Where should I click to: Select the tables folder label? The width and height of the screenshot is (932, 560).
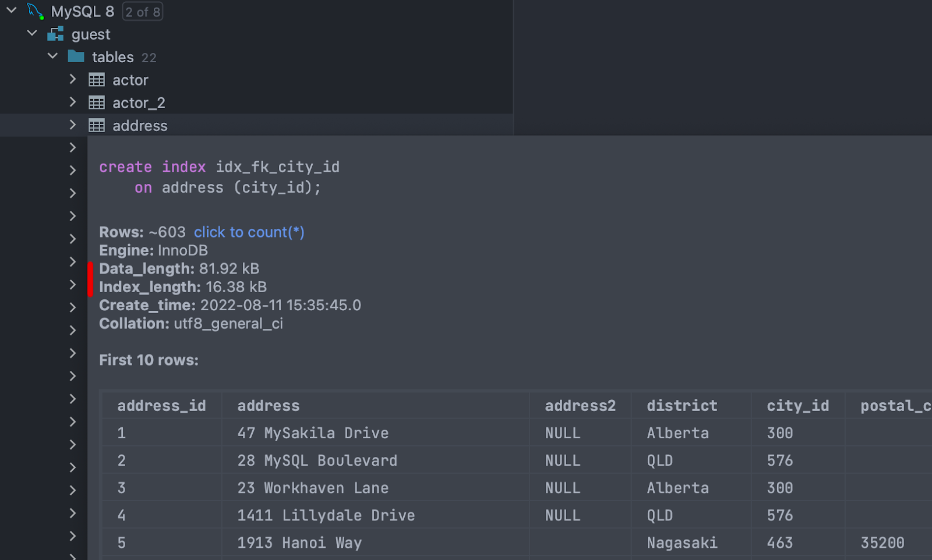pos(113,57)
